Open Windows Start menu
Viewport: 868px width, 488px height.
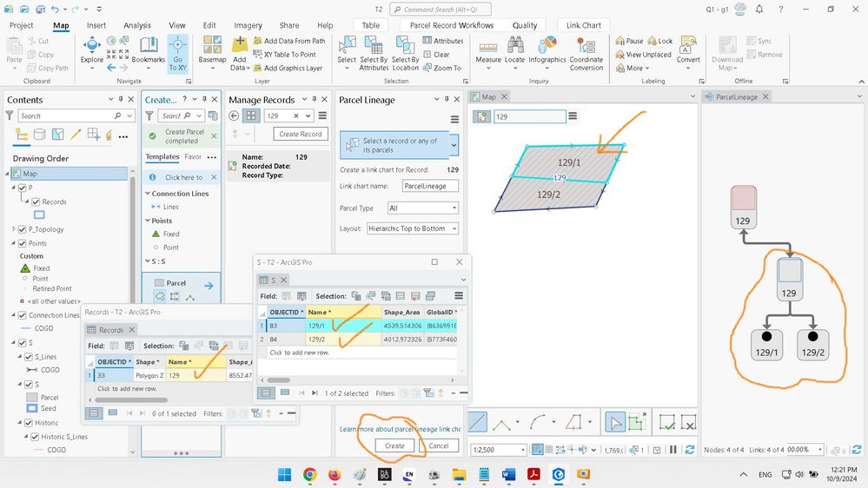[x=284, y=474]
